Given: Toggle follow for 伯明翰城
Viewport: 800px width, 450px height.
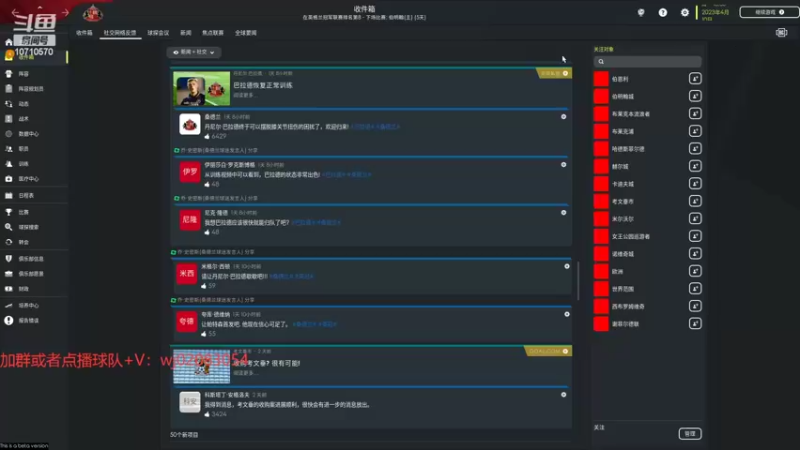Looking at the screenshot, I should tap(695, 96).
